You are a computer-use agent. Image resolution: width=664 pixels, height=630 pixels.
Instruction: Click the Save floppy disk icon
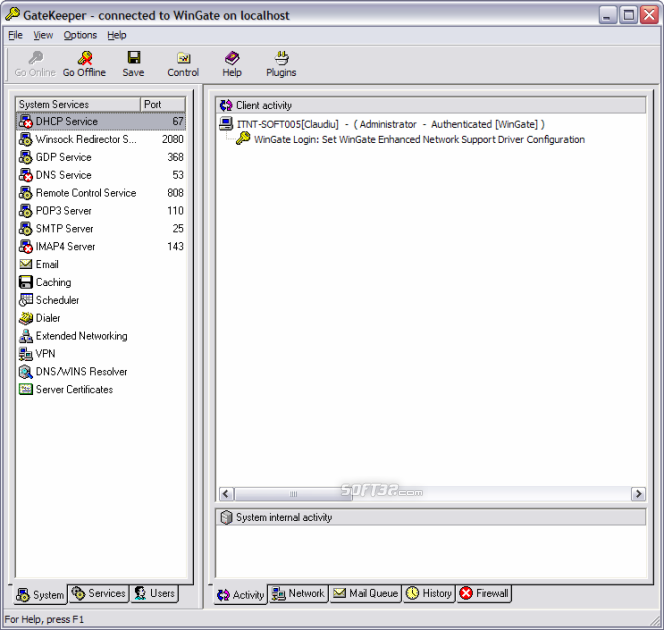click(x=134, y=58)
